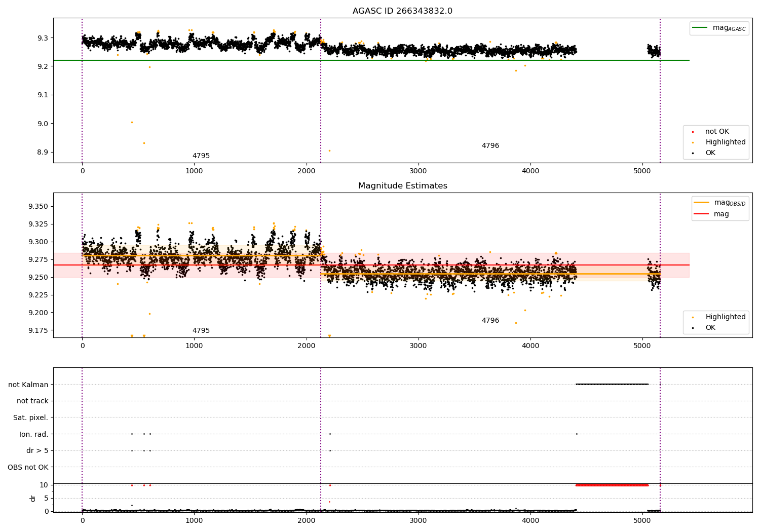Click the title 'AGASC ID 266343832.0'
The image size is (760, 532).
402,11
